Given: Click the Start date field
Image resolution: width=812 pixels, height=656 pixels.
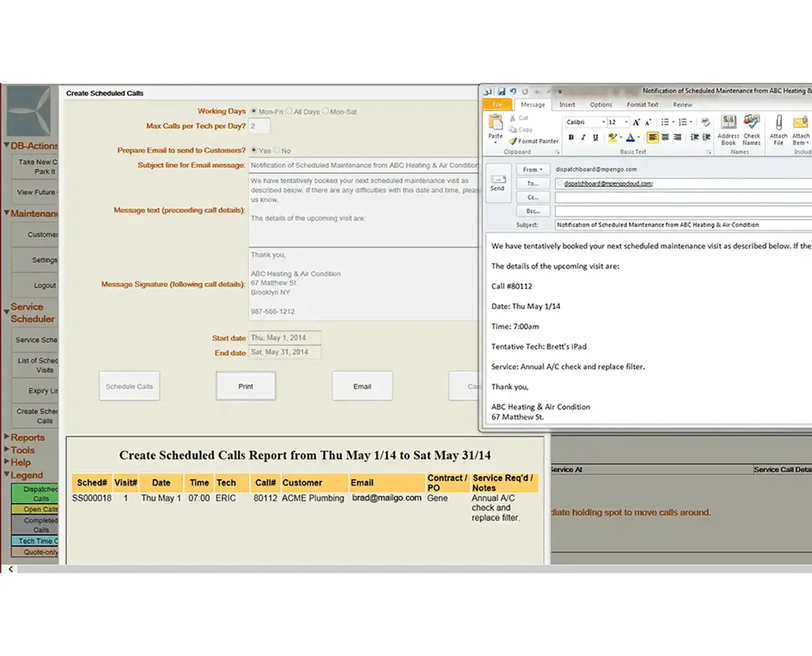Looking at the screenshot, I should coord(285,338).
